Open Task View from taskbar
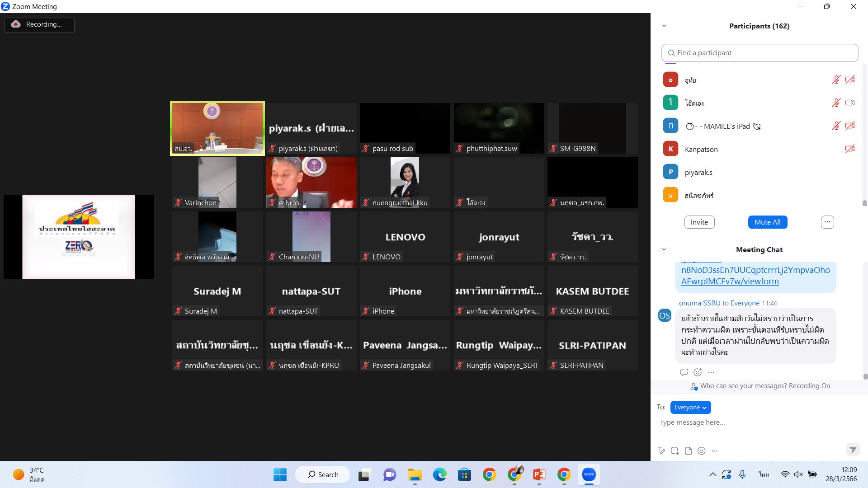The width and height of the screenshot is (868, 488). [364, 475]
